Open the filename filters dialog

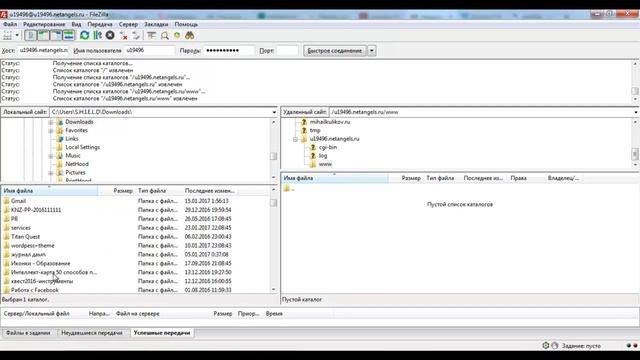[151, 36]
